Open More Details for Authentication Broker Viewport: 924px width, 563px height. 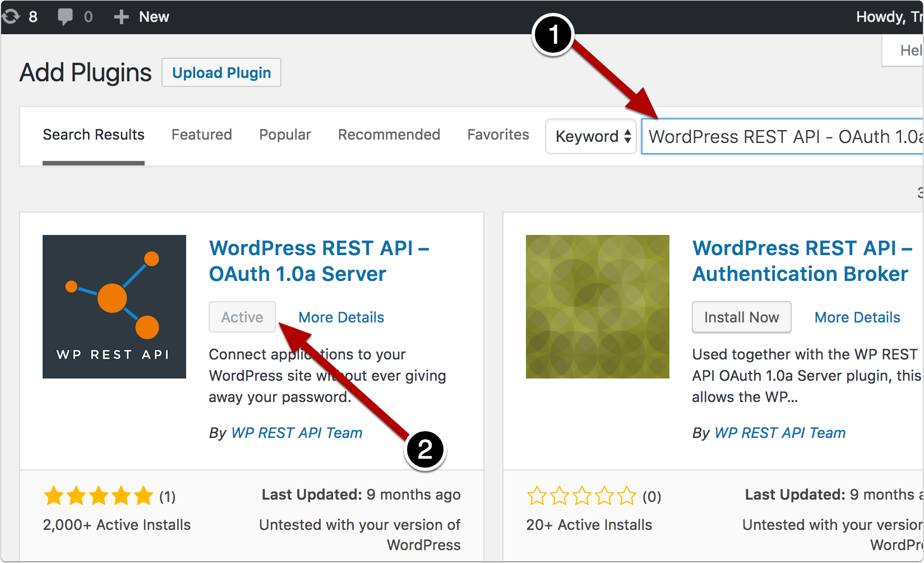[857, 317]
